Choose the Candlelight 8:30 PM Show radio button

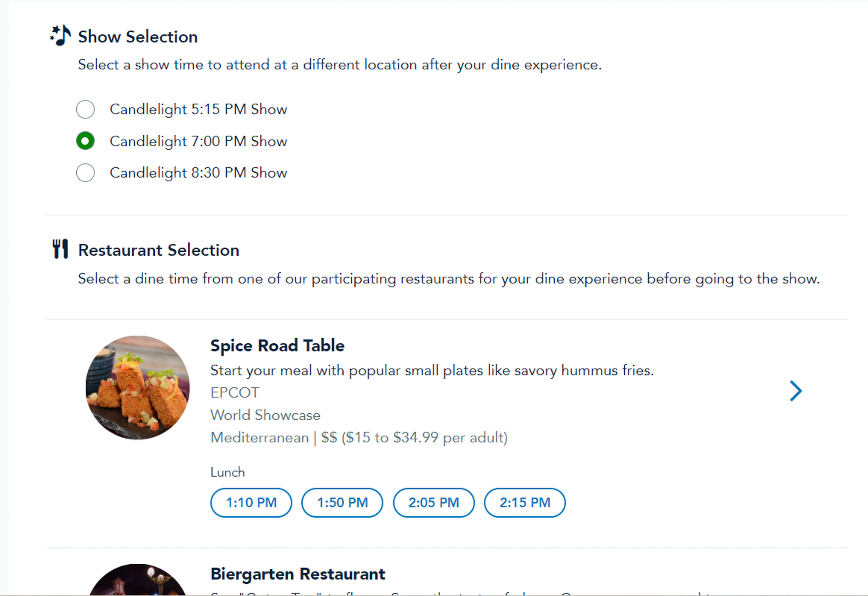tap(85, 173)
